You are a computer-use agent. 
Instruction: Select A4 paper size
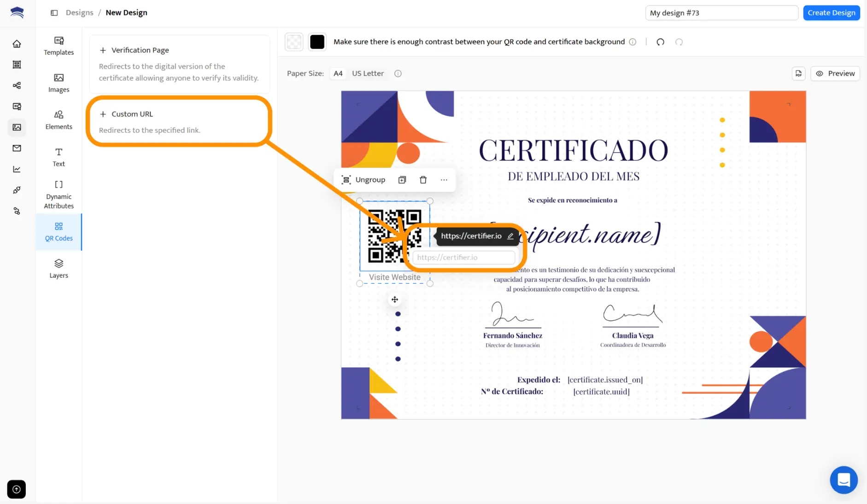(x=338, y=73)
